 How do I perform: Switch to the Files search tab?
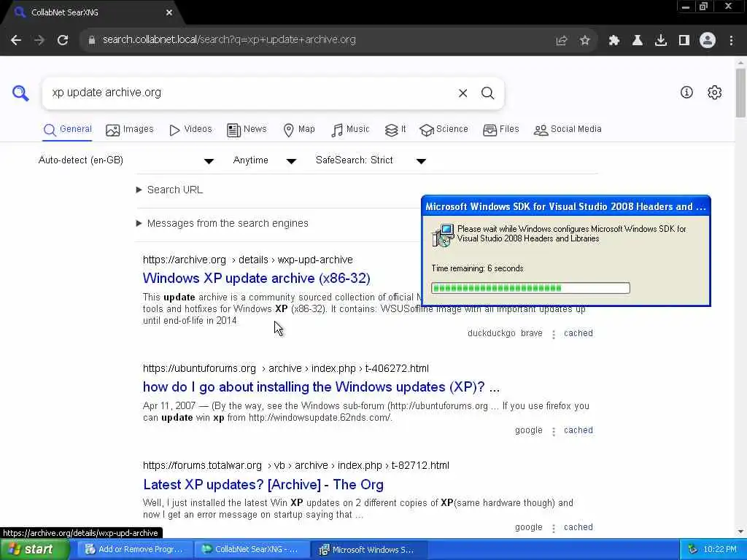coord(500,130)
